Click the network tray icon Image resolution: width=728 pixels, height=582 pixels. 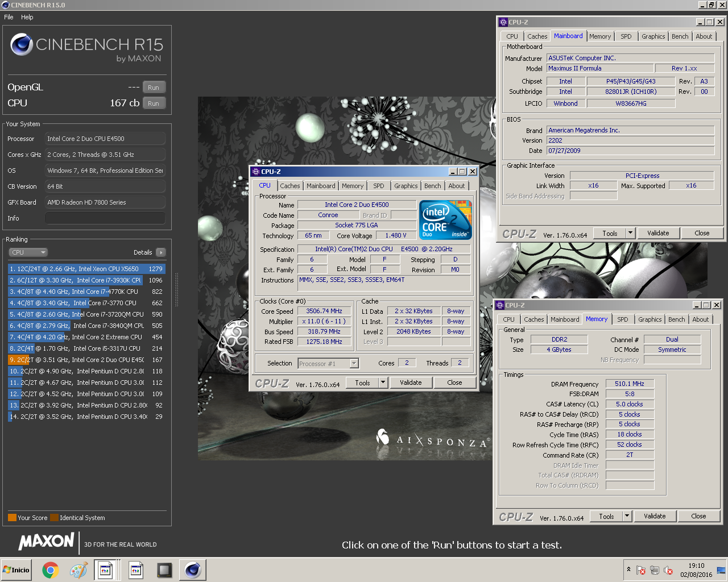(655, 571)
